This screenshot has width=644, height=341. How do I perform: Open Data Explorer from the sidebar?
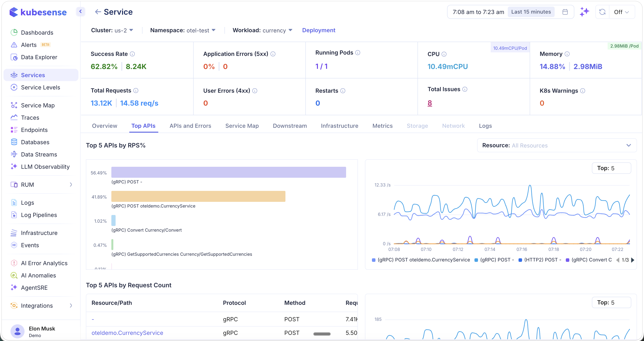(x=39, y=57)
